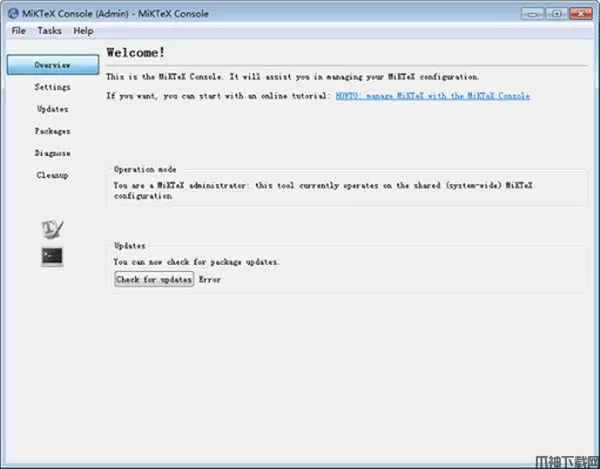Click the Check for updates button
The height and width of the screenshot is (469, 600).
[x=154, y=279]
